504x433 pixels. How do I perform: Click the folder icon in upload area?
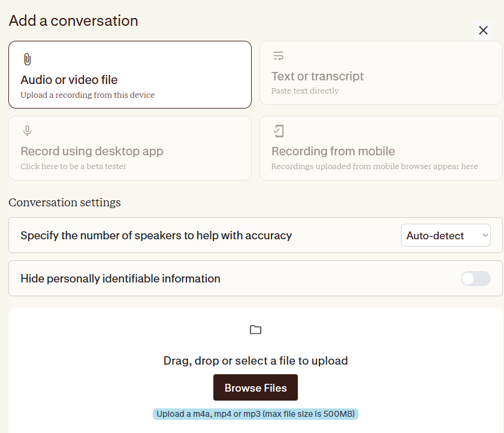tap(255, 329)
